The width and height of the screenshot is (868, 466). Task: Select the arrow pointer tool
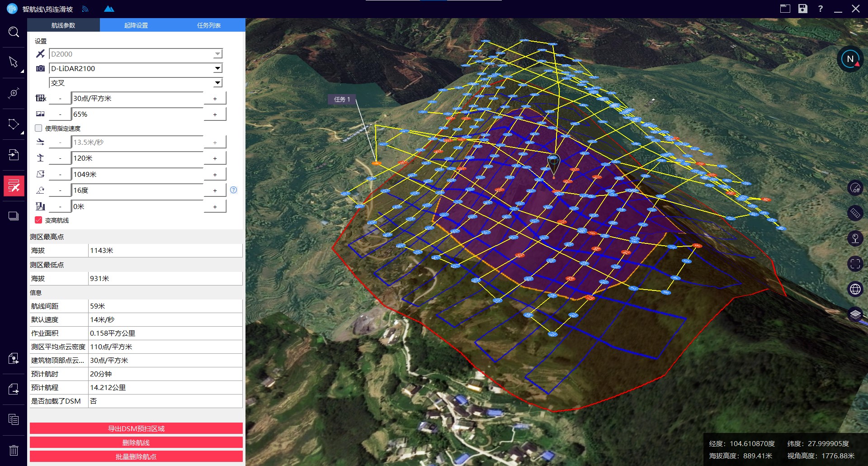pos(14,62)
